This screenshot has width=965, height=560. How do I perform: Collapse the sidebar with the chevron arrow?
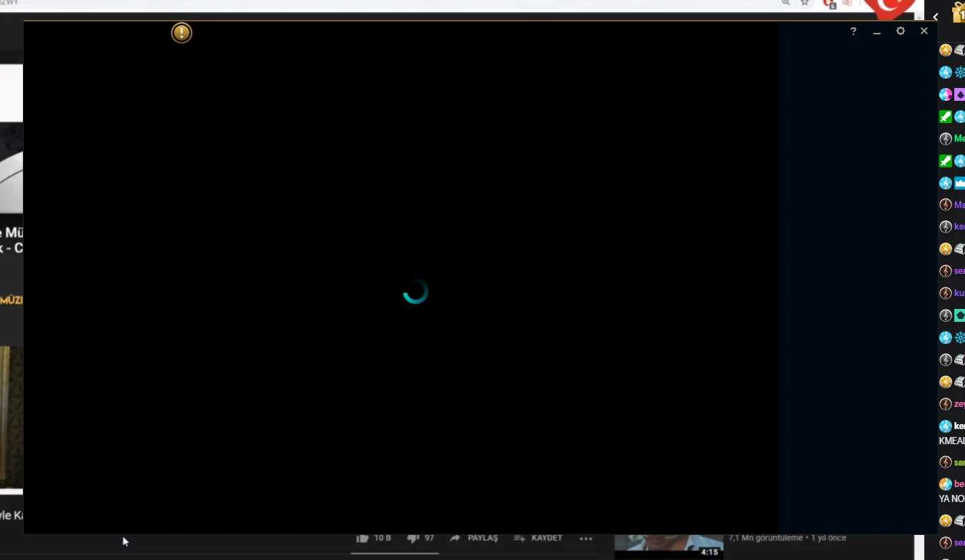click(936, 16)
